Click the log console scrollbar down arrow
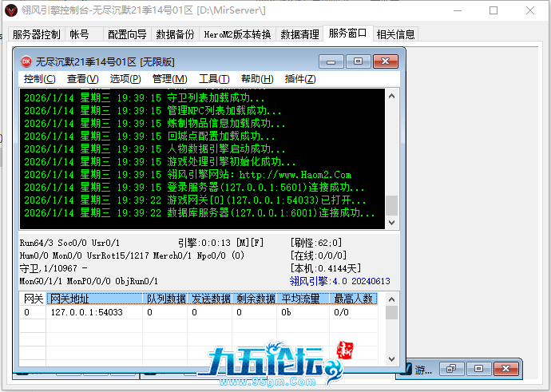The height and width of the screenshot is (392, 551). coord(391,224)
